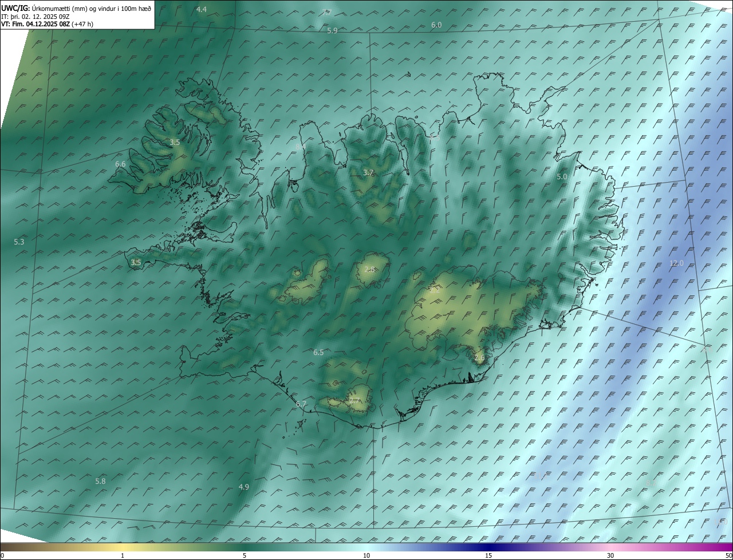Click the 4.9 value label on the map
This screenshot has height=560, width=733.
[244, 487]
